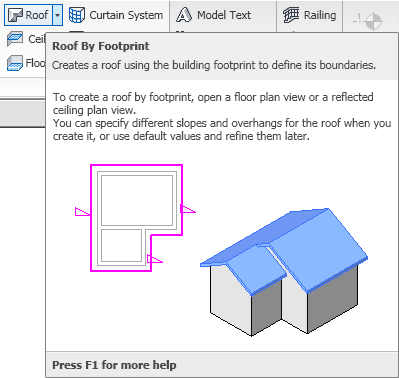This screenshot has height=378, width=399.
Task: Select the Floor tool icon
Action: pyautogui.click(x=15, y=63)
